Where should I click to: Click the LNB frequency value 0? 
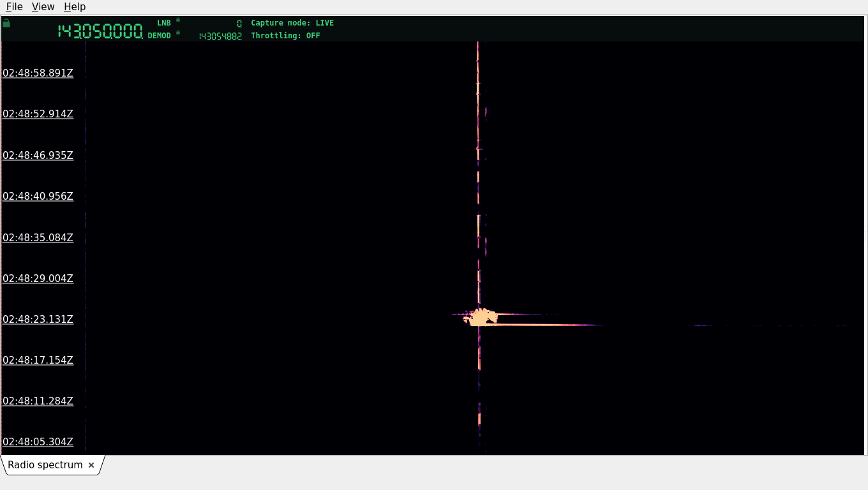(239, 23)
